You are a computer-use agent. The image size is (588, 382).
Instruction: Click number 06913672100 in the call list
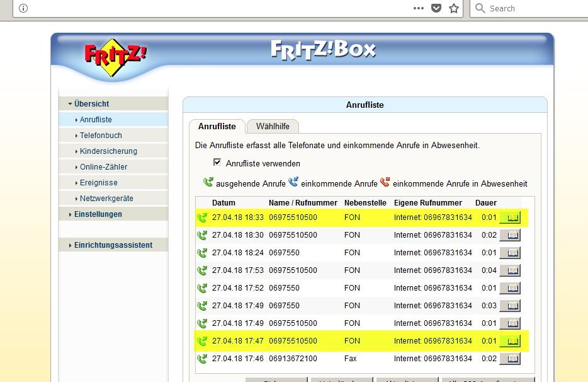coord(293,359)
